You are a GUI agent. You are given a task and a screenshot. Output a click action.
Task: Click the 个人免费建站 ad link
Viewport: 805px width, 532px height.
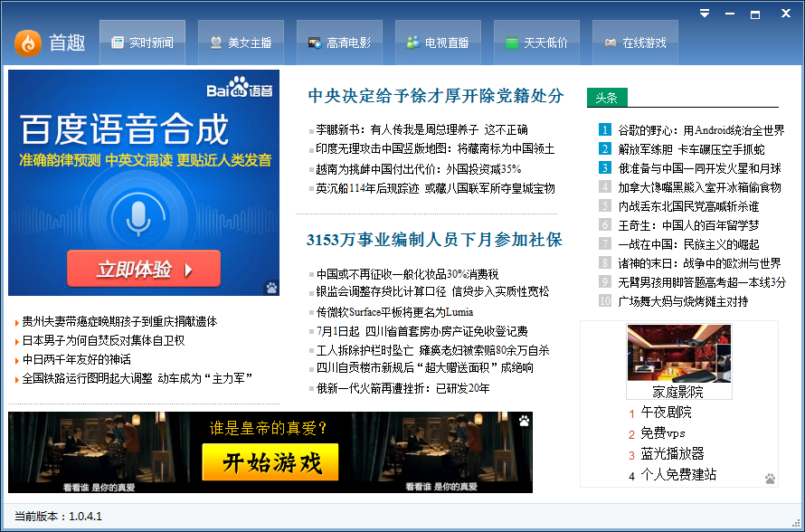pyautogui.click(x=678, y=475)
